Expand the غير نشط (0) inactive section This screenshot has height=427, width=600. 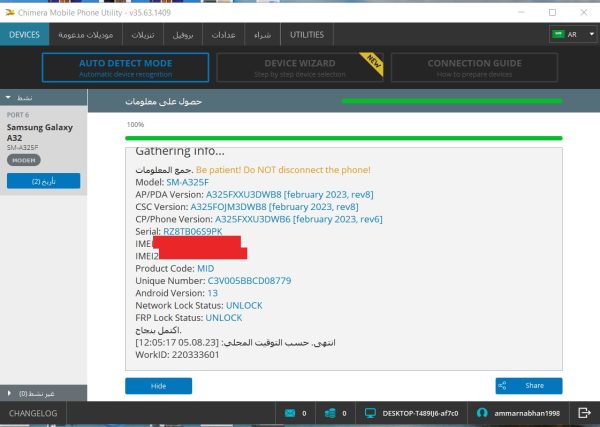pyautogui.click(x=43, y=393)
